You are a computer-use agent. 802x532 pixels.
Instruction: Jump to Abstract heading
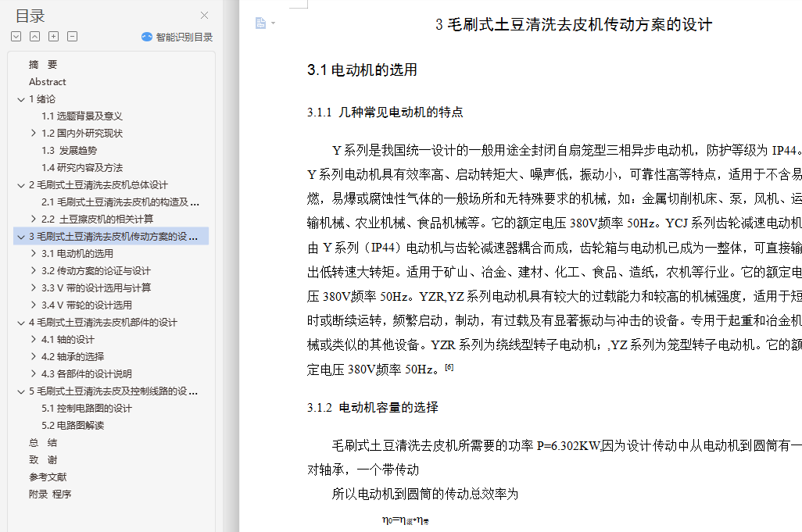(48, 82)
